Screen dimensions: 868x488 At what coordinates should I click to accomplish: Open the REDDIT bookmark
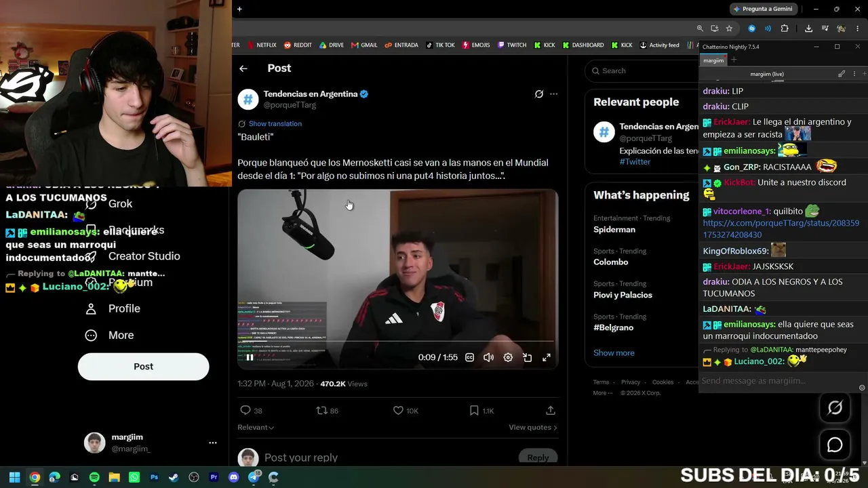298,45
